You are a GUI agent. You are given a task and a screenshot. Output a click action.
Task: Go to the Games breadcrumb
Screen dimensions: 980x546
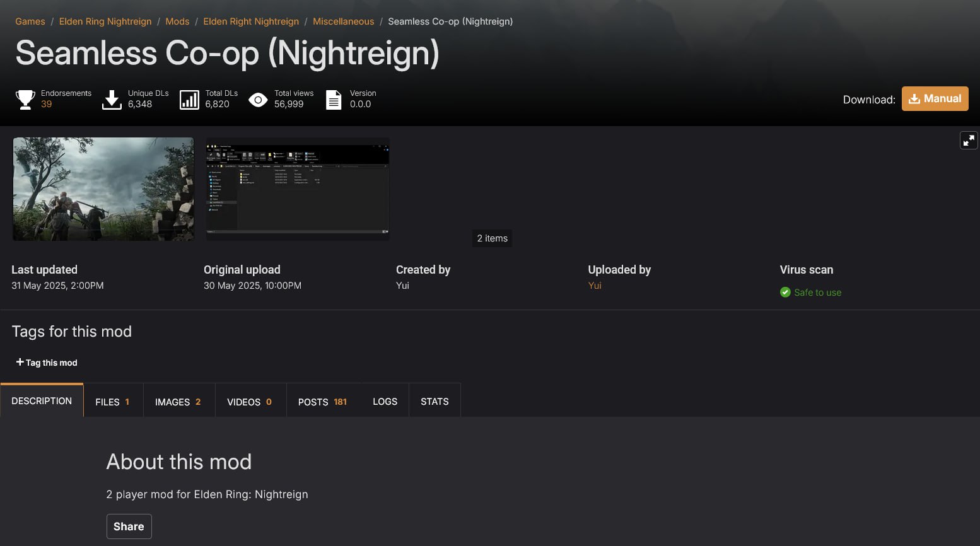[x=30, y=21]
